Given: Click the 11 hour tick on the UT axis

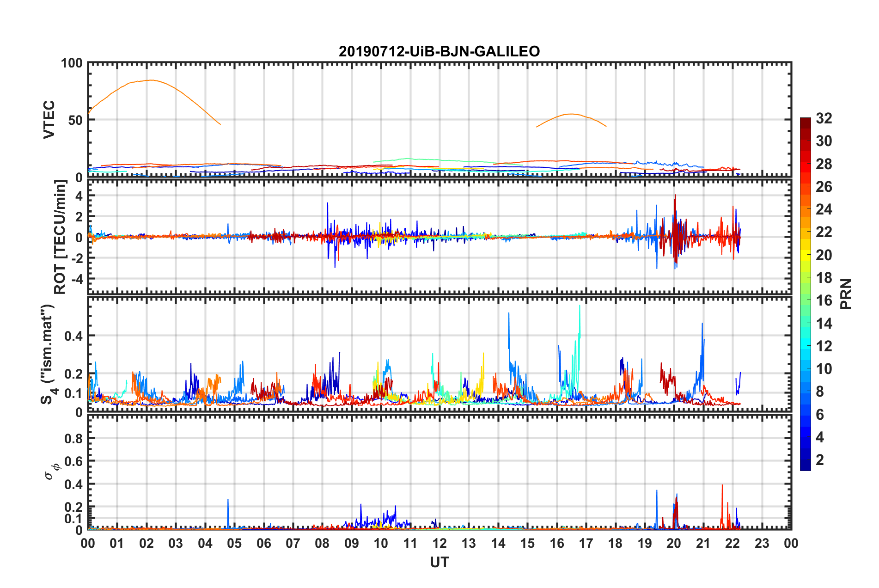Looking at the screenshot, I should [410, 543].
